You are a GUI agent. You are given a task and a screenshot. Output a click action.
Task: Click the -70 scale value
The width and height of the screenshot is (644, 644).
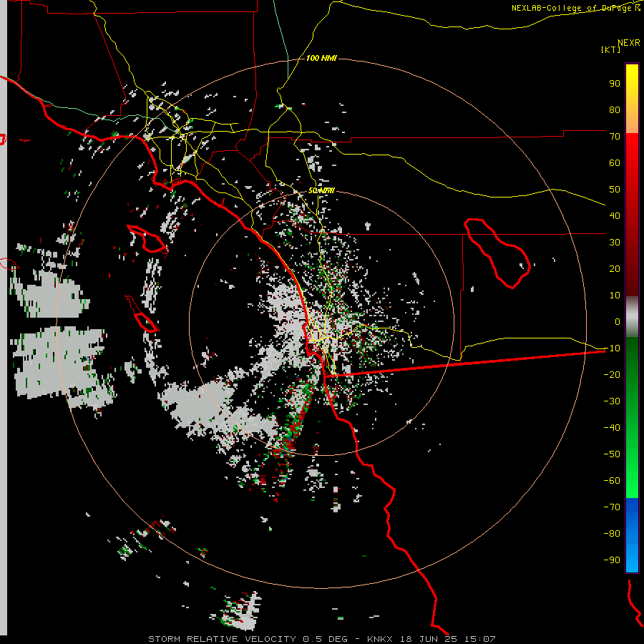612,507
